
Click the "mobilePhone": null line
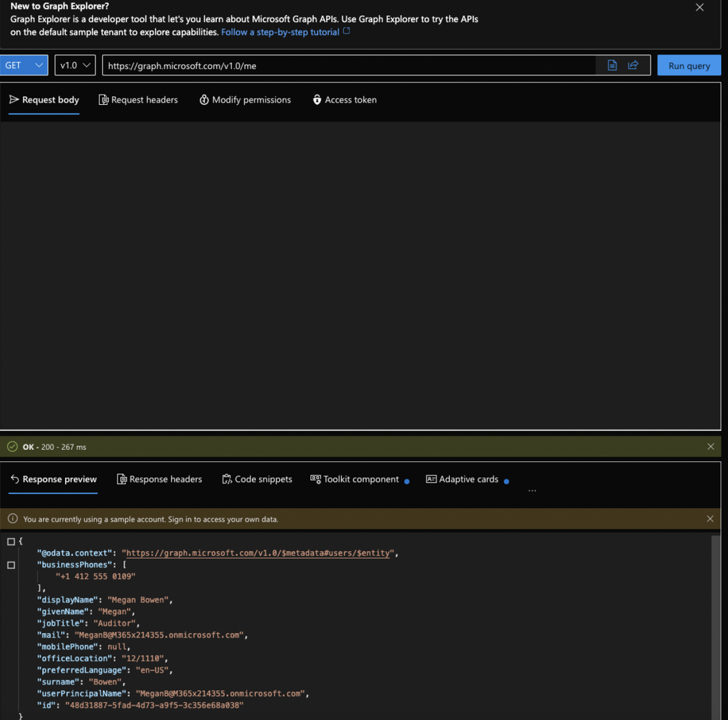[84, 647]
